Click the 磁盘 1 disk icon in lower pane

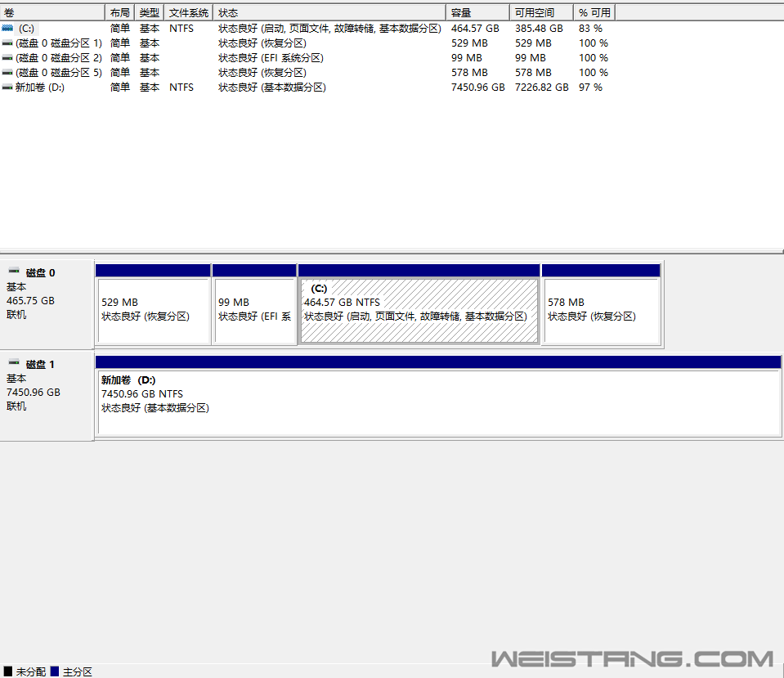click(14, 363)
